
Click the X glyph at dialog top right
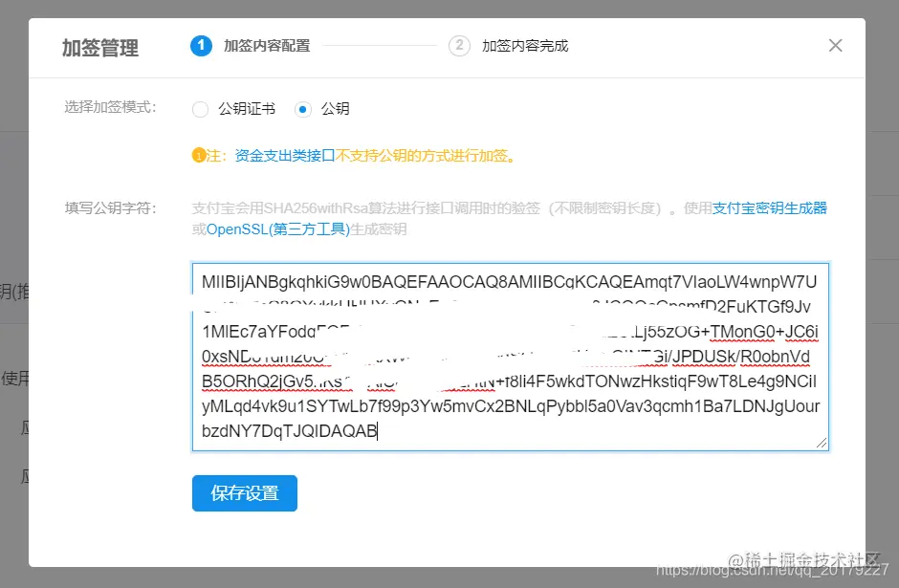(x=835, y=45)
